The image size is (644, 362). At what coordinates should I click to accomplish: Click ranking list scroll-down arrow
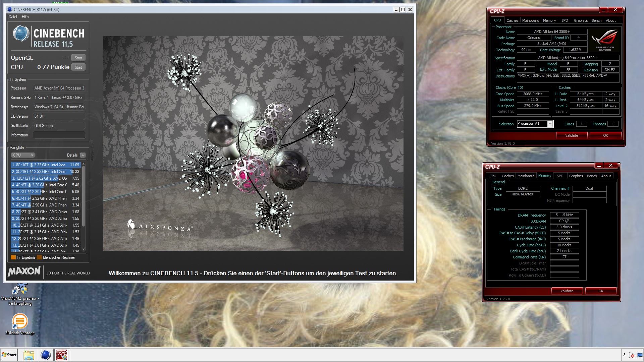84,249
